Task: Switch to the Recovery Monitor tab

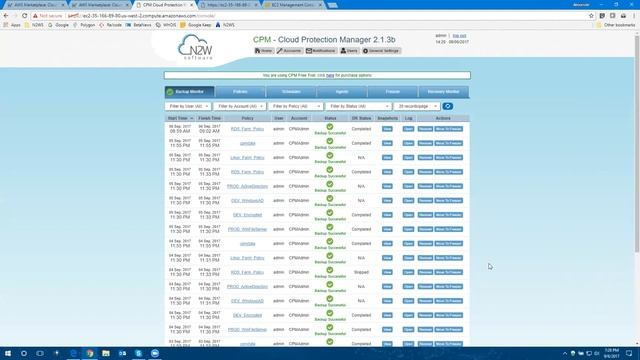Action: [444, 92]
